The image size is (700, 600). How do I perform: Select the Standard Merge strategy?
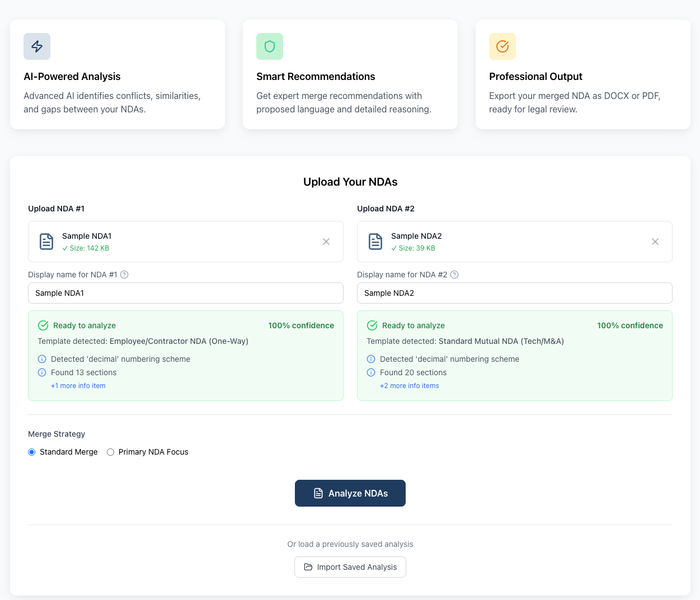point(31,452)
